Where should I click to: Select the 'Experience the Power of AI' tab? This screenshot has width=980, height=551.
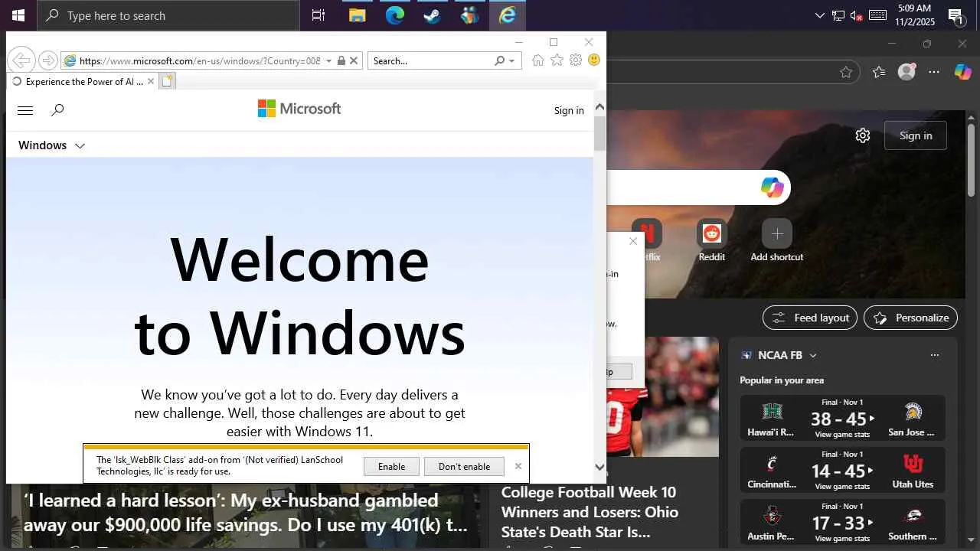83,81
